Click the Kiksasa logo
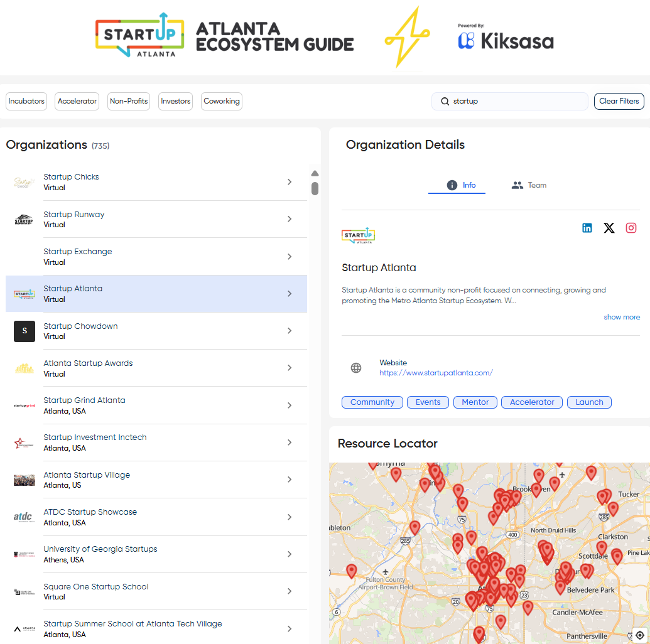Viewport: 650px width, 644px height. (x=505, y=40)
